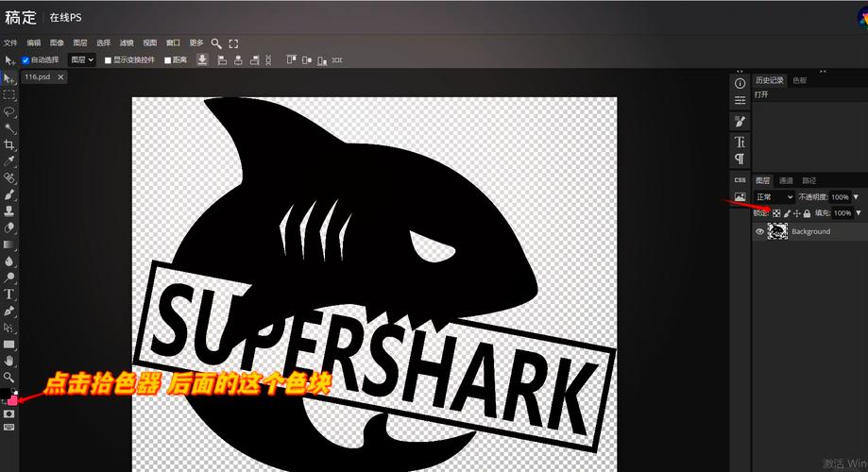Screen dimensions: 868x472
Task: Select the Type tool
Action: (9, 295)
